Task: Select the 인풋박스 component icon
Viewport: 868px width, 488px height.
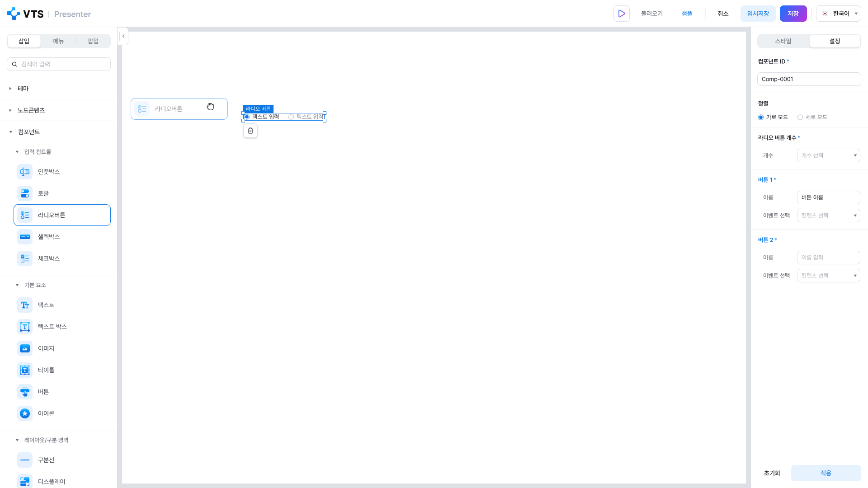Action: 25,172
